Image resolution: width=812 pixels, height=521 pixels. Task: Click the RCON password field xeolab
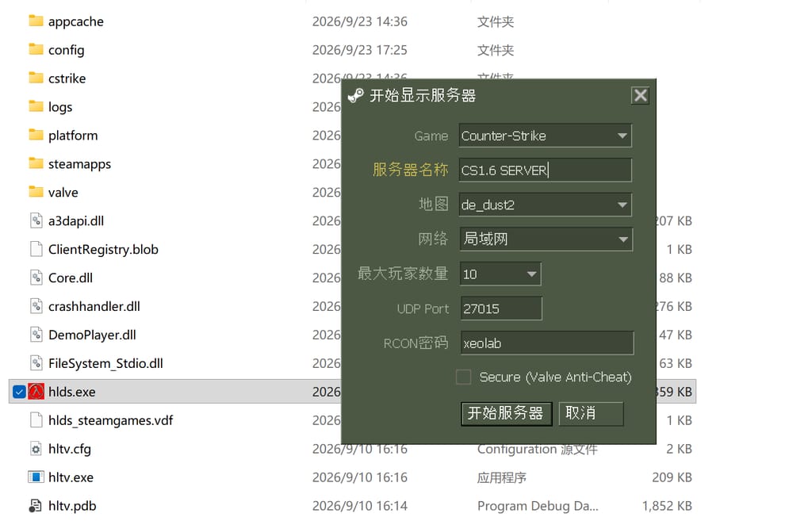[x=547, y=343]
